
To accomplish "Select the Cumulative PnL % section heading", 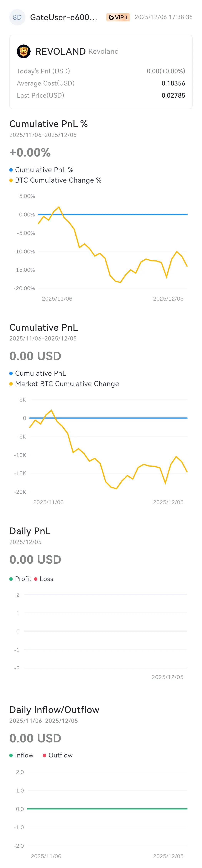I will 48,124.
